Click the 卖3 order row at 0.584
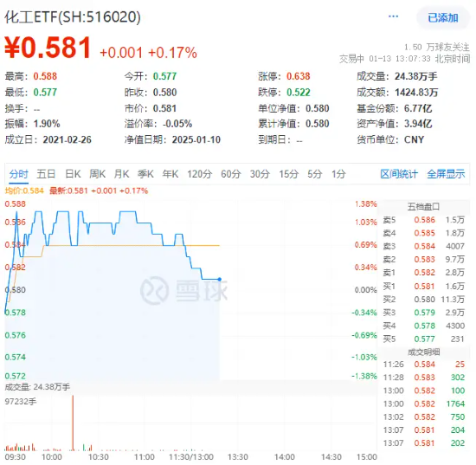476x465 pixels. 423,246
